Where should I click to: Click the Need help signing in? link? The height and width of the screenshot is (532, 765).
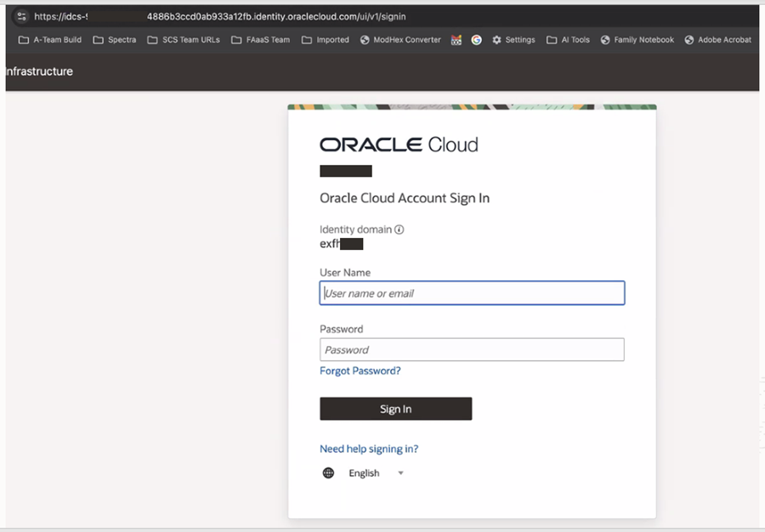(369, 450)
